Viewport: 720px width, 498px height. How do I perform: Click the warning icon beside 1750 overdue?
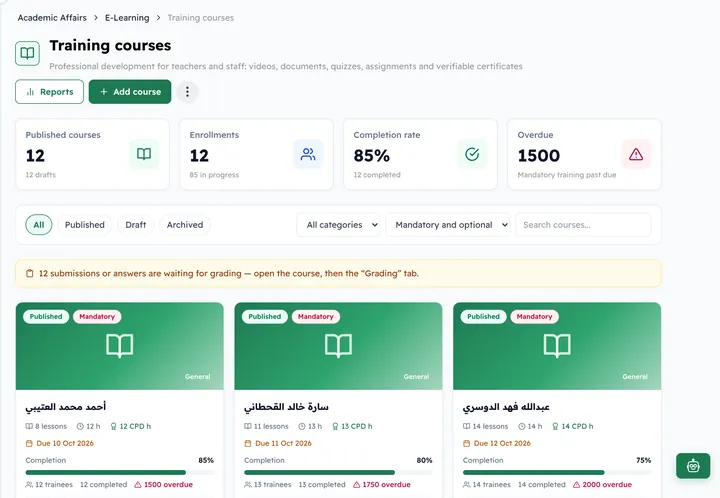[356, 485]
